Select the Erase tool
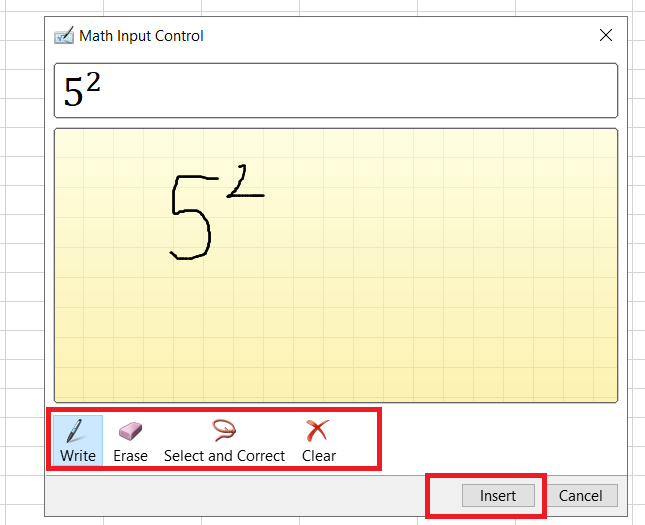 tap(130, 440)
